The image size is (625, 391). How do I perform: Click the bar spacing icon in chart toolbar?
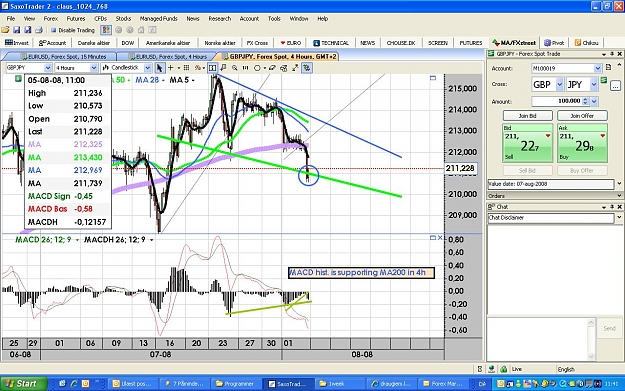coord(245,68)
